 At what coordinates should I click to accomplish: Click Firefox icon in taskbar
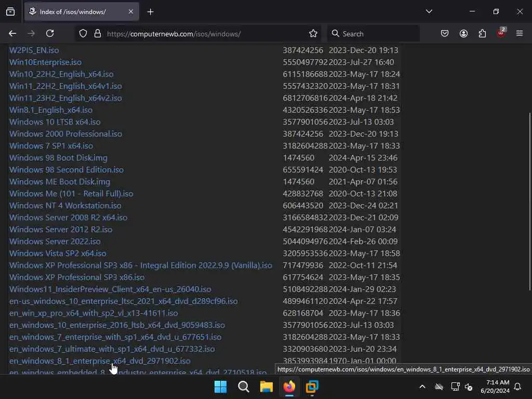click(x=289, y=387)
